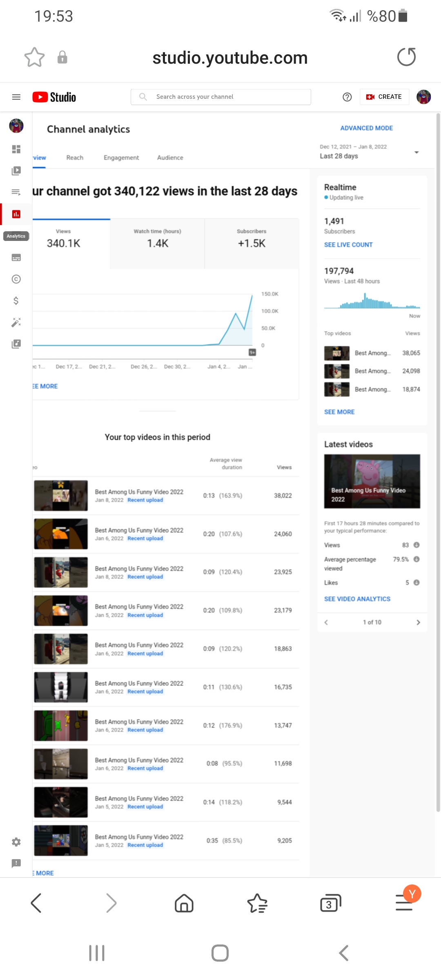
Task: Open ADVANCED MODE
Action: [367, 128]
